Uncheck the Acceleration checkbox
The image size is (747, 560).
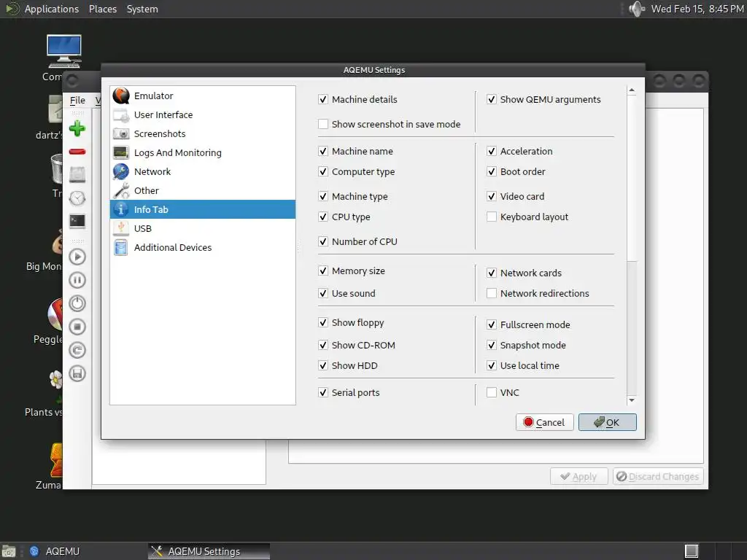492,152
